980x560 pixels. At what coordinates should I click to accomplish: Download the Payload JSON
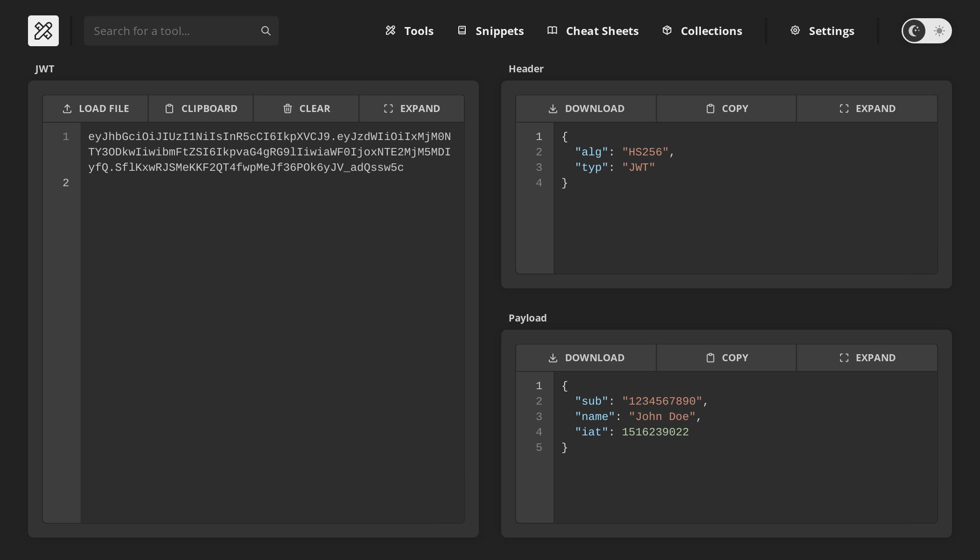coord(586,358)
